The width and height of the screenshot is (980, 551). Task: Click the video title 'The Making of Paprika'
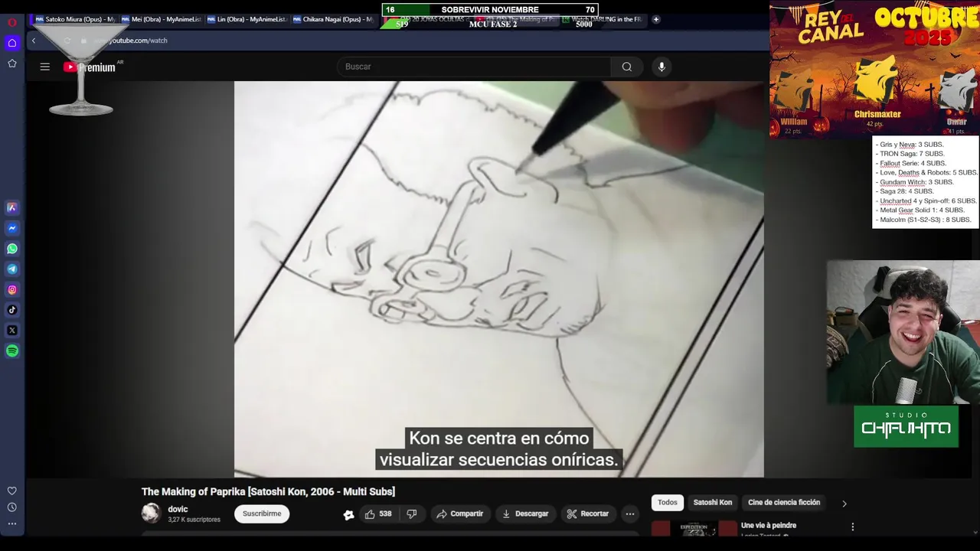point(268,491)
